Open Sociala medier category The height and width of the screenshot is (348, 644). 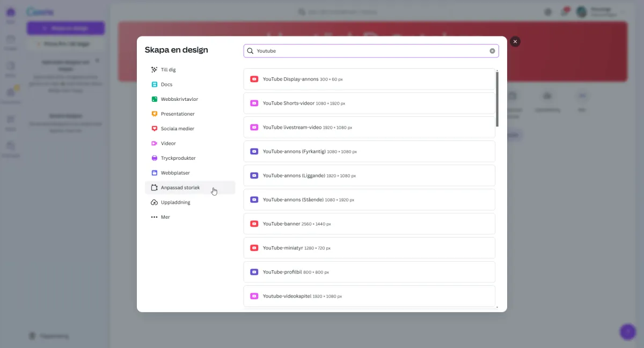coord(190,129)
